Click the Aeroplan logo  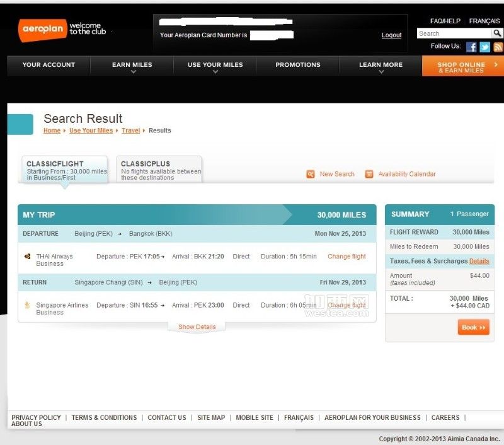pos(43,30)
